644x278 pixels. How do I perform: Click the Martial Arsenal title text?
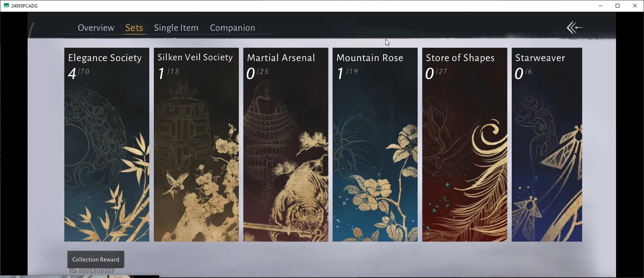click(281, 58)
